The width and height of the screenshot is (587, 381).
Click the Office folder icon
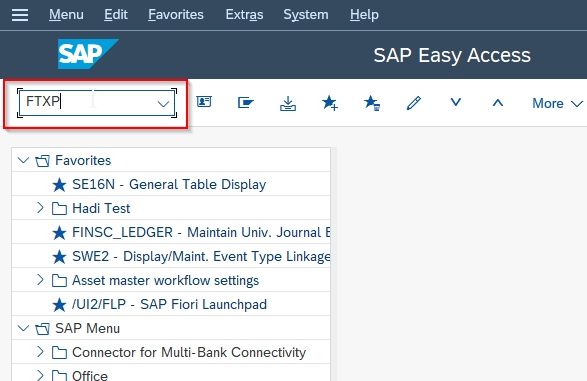[59, 375]
